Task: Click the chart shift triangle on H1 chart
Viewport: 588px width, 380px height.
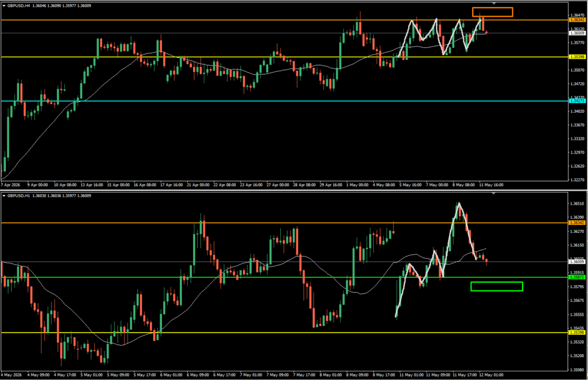Action: click(x=494, y=193)
